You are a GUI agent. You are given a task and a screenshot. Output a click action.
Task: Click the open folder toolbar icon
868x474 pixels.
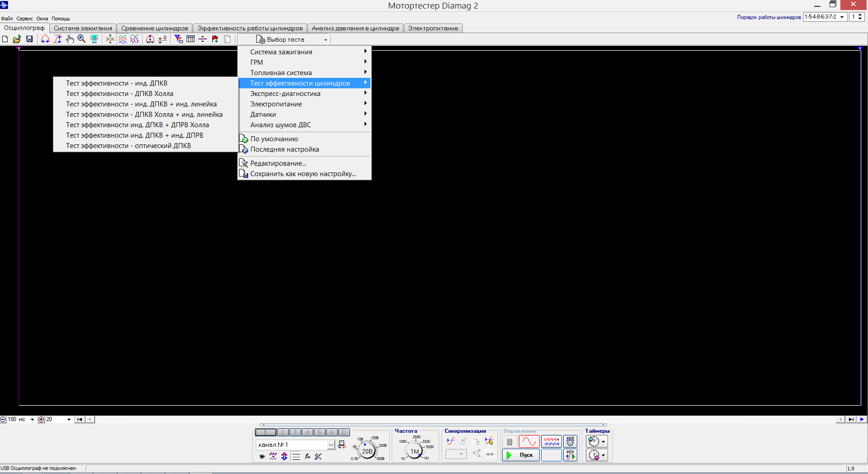(x=17, y=39)
